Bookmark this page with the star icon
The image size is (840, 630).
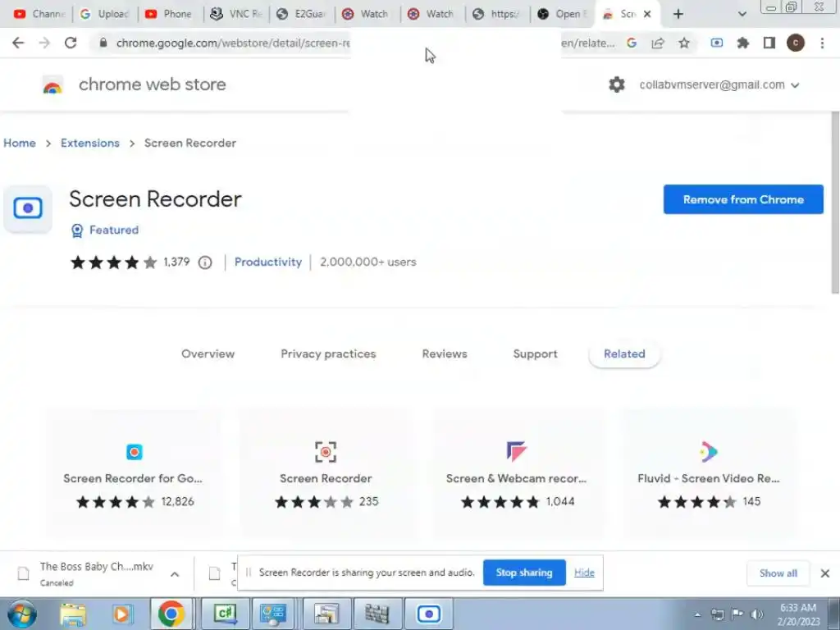tap(684, 43)
